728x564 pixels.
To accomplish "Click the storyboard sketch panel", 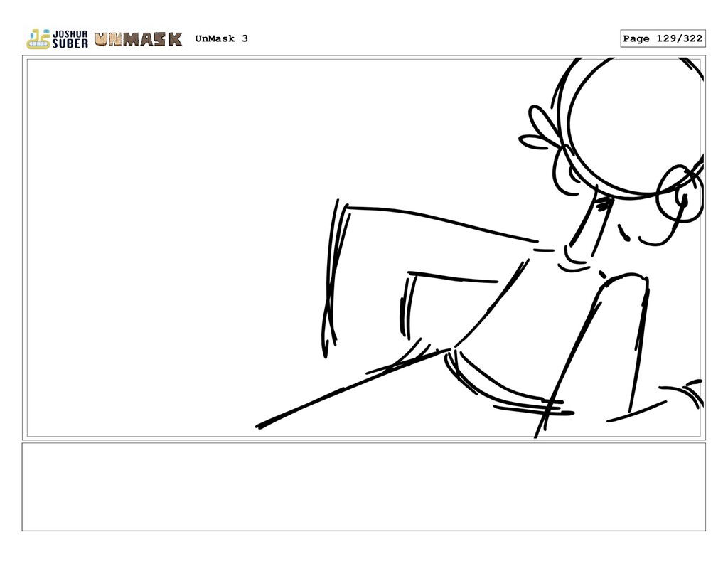I will 363,248.
